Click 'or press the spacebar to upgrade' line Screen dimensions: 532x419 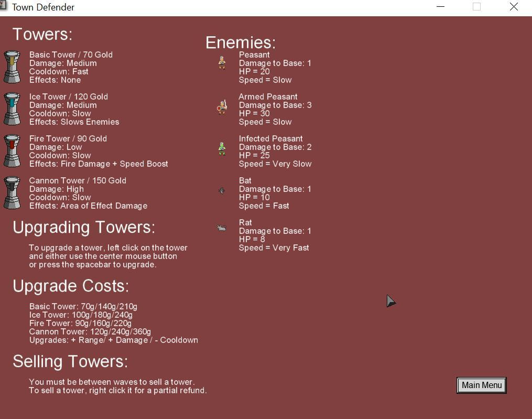[x=93, y=264]
